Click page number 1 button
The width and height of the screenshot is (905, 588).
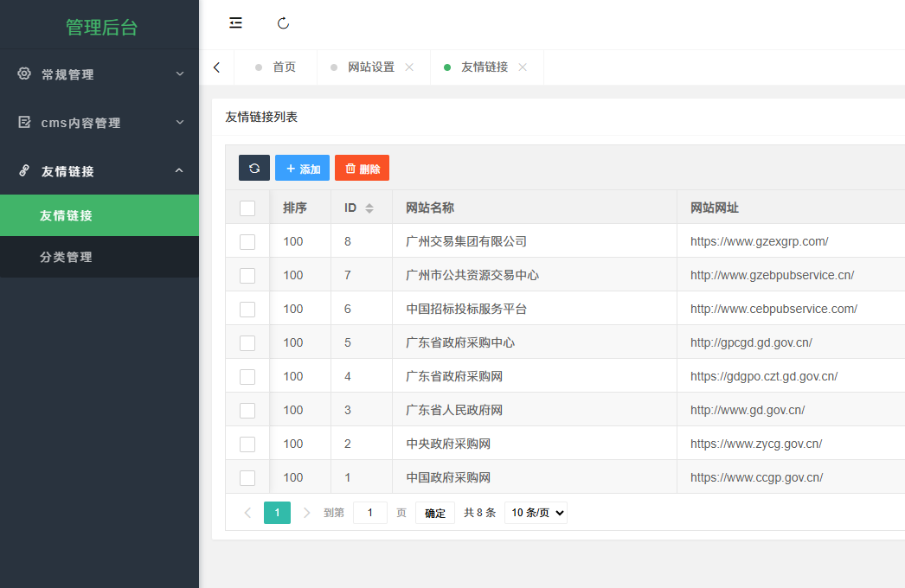[277, 513]
